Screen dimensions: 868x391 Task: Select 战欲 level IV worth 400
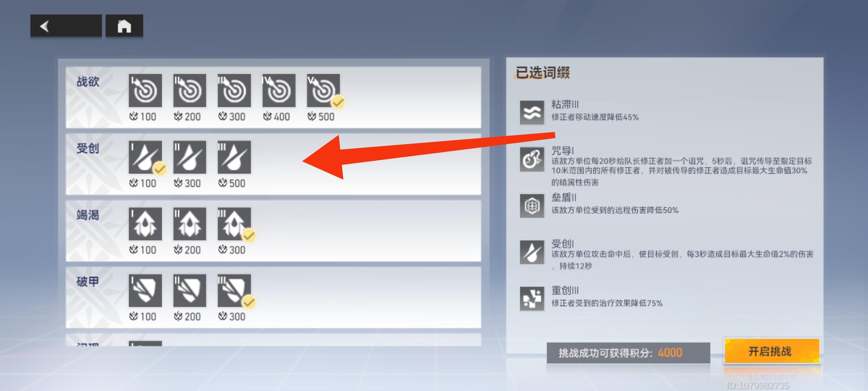tap(279, 90)
